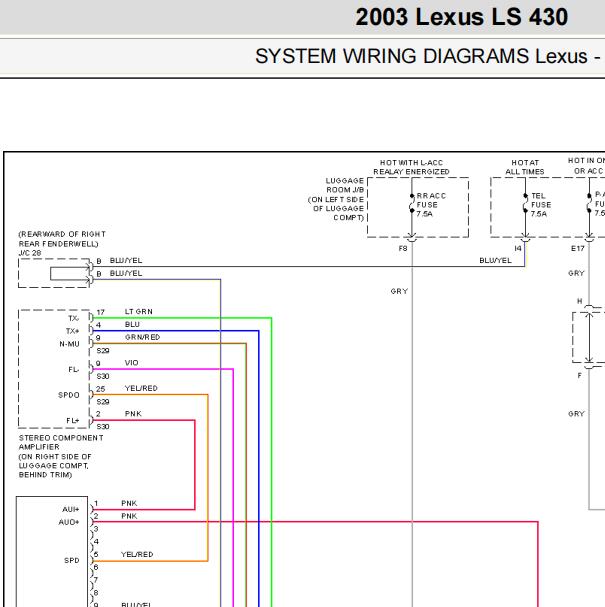Click the "J/C 28" junction connector label
The height and width of the screenshot is (607, 605).
coord(30,253)
